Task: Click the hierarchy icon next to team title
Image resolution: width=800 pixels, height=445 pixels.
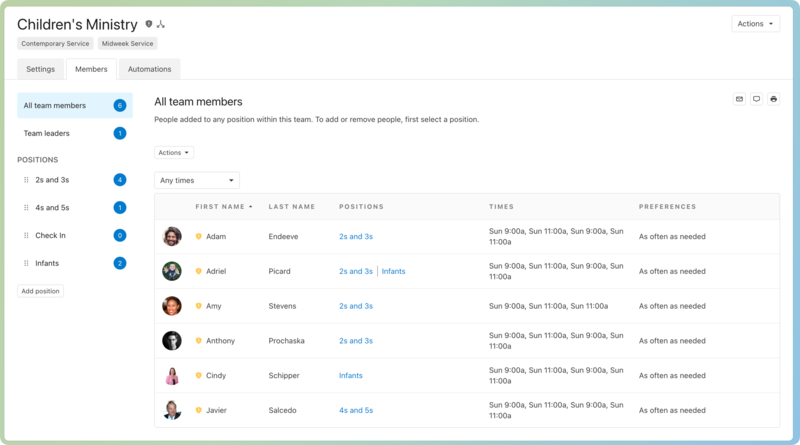Action: 161,24
